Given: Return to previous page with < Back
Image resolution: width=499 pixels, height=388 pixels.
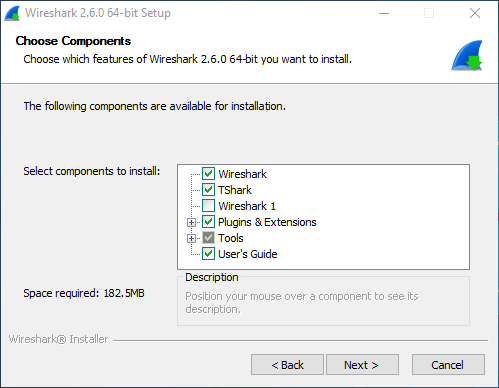Looking at the screenshot, I should pos(287,365).
